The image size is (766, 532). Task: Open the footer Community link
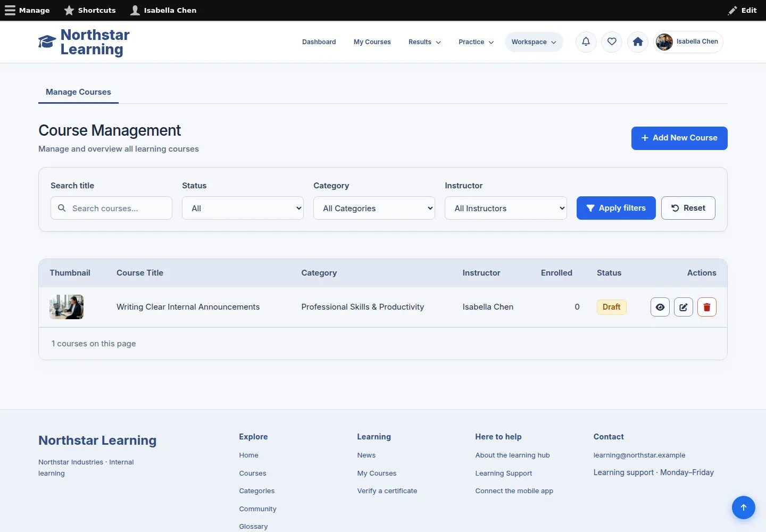coord(257,509)
